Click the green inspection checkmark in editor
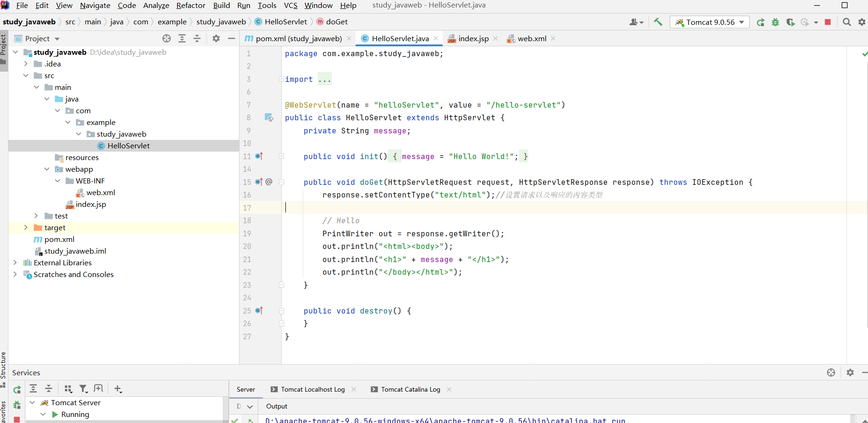 865,54
